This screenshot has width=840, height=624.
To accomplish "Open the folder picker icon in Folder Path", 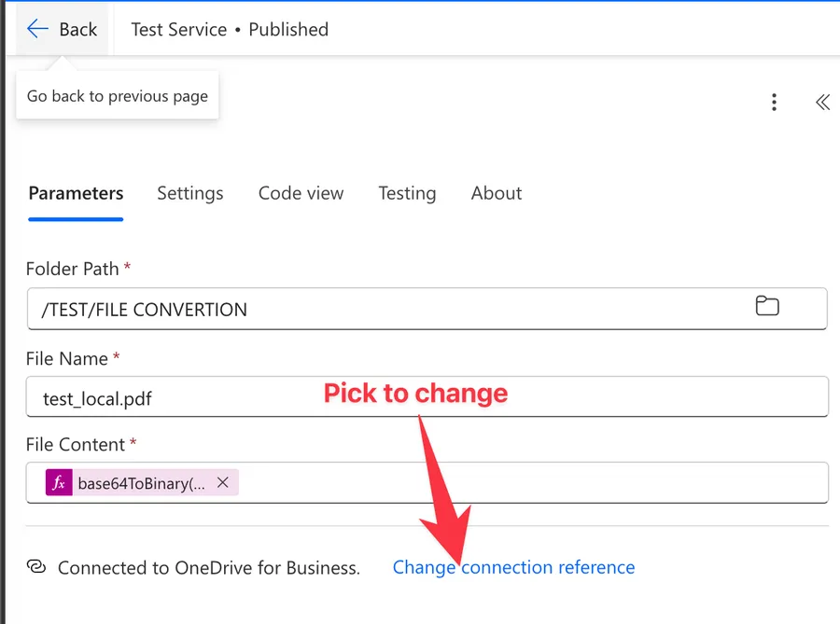I will [767, 306].
